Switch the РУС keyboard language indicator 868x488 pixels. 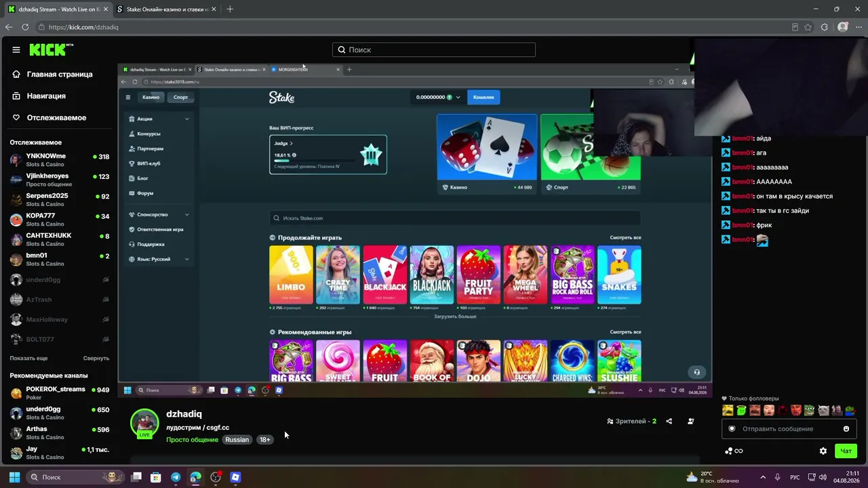tap(795, 477)
